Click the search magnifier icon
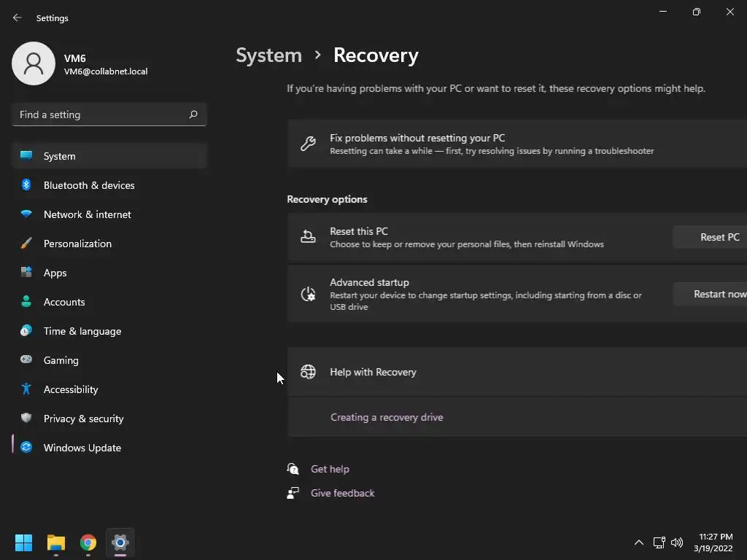 click(x=193, y=114)
